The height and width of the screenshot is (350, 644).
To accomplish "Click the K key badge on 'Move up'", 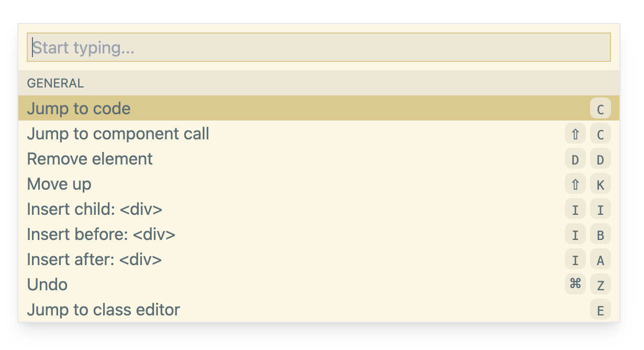I will click(x=601, y=184).
